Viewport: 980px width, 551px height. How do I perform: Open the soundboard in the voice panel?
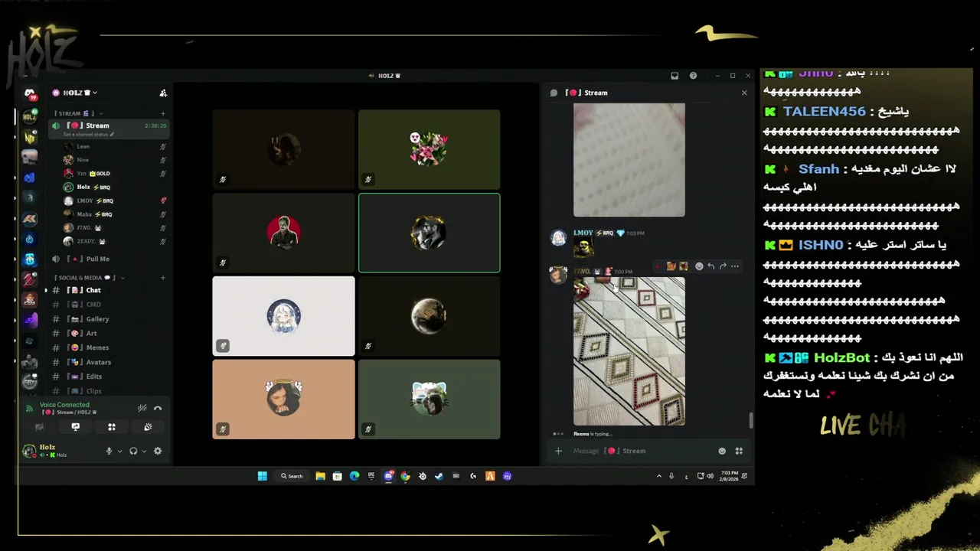(x=148, y=427)
